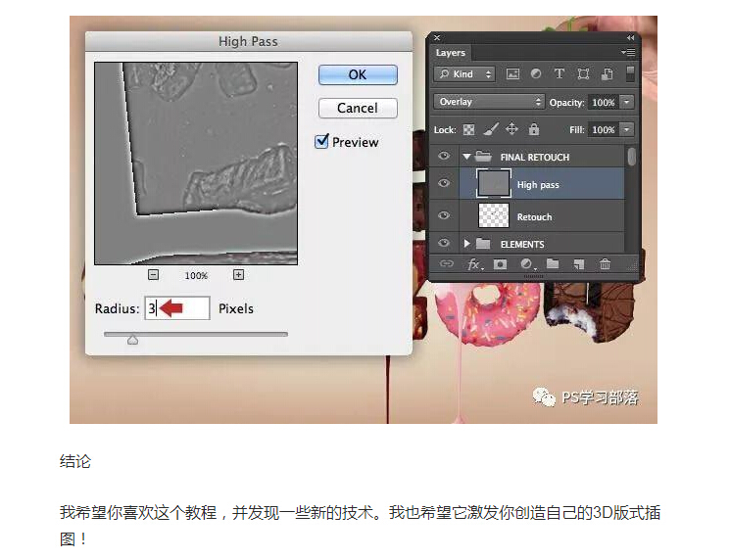
Task: Switch to the Layers tab
Action: click(x=450, y=53)
